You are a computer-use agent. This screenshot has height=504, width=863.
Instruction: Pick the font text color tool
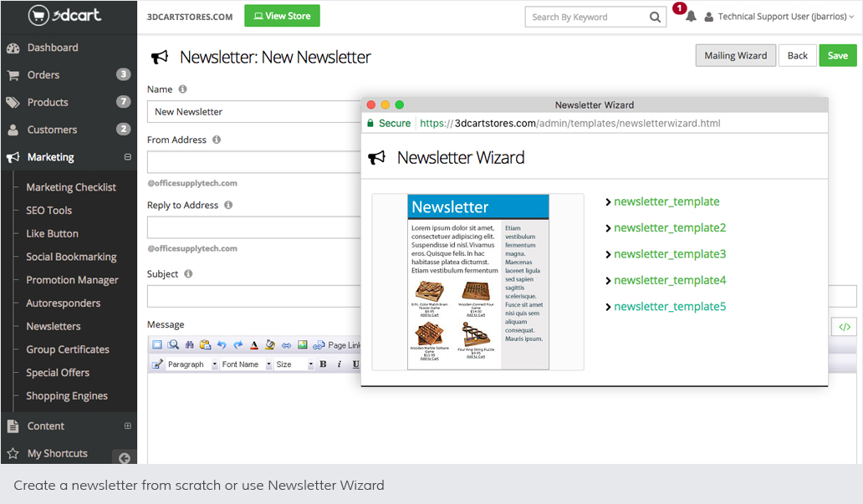click(254, 345)
